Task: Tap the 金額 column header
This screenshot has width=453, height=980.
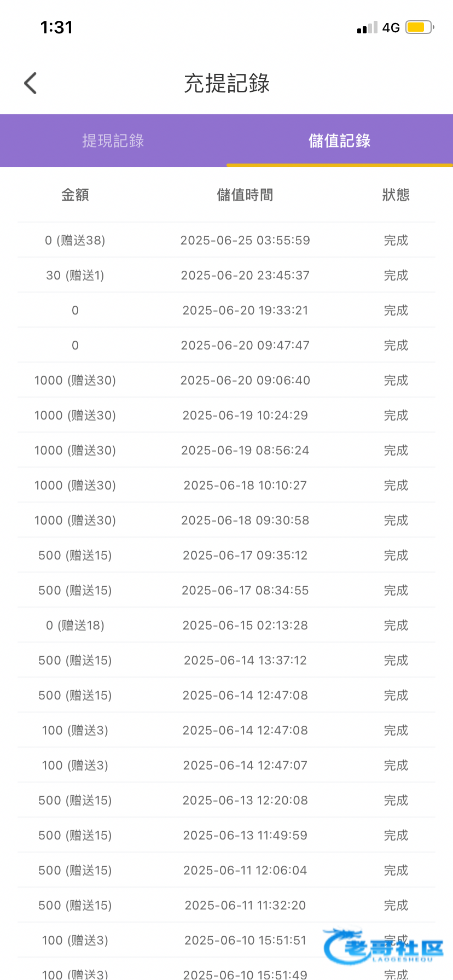Action: coord(75,195)
